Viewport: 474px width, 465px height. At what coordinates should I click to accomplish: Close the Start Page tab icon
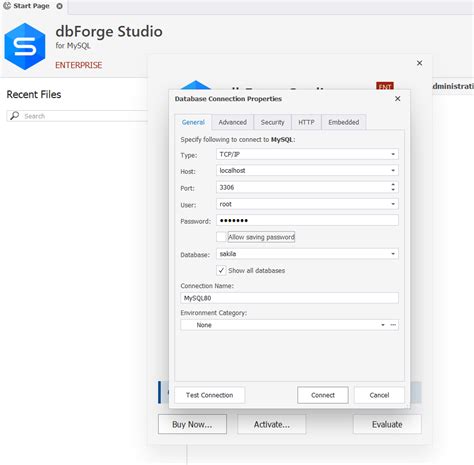coord(59,6)
